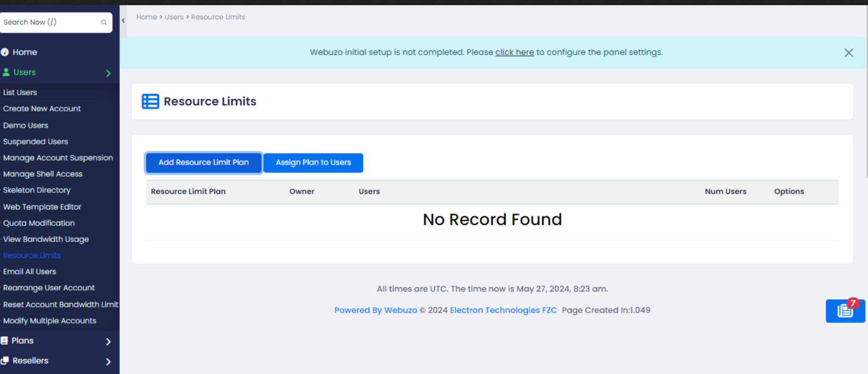
Task: Click the Resellers icon in sidebar
Action: pos(5,361)
